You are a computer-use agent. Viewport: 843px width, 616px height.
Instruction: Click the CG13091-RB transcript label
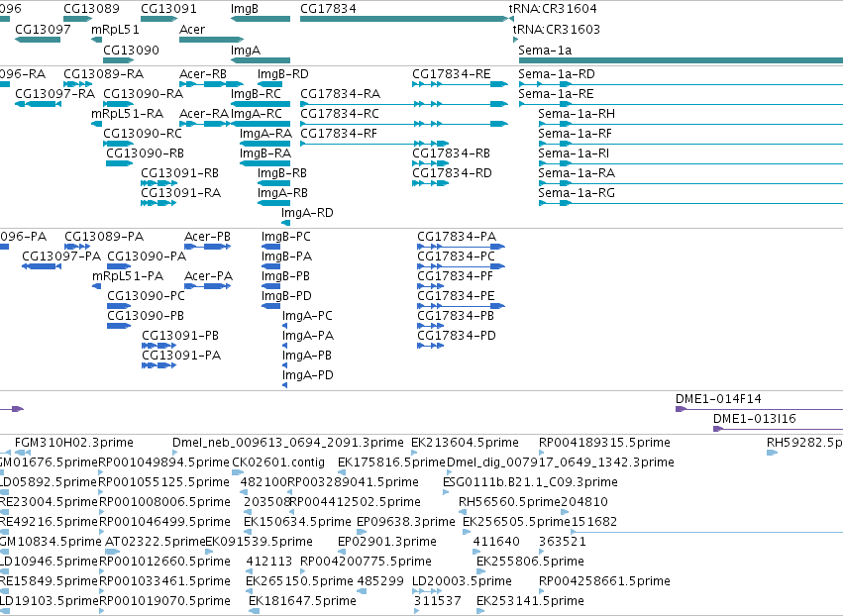(179, 173)
